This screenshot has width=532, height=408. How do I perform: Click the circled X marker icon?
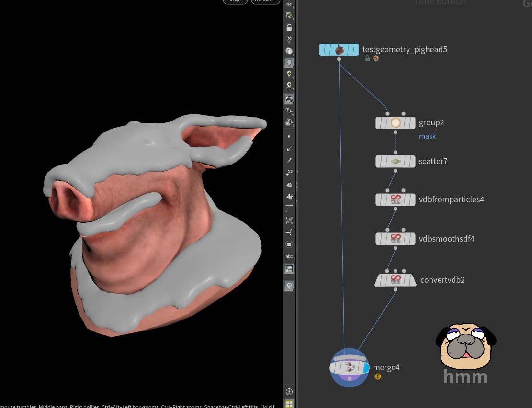click(x=289, y=39)
